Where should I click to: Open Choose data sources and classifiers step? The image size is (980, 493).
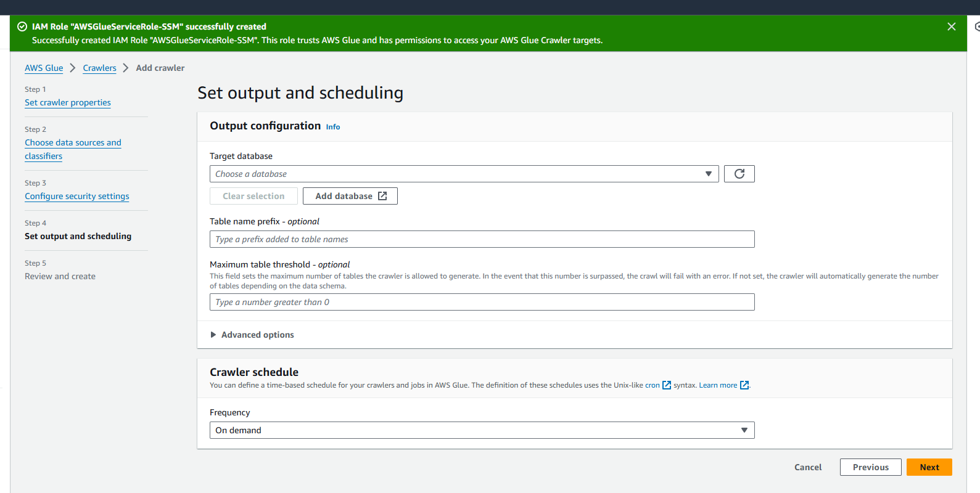click(73, 149)
